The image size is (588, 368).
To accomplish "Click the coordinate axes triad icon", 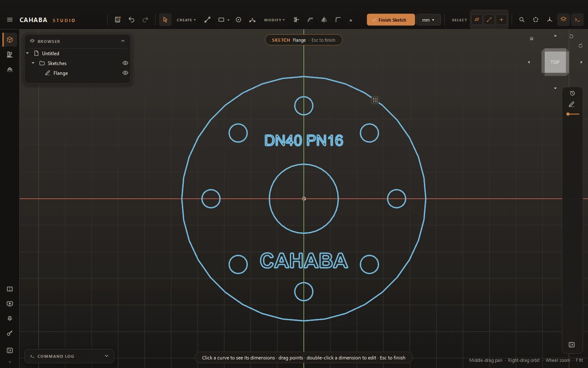I will (550, 20).
